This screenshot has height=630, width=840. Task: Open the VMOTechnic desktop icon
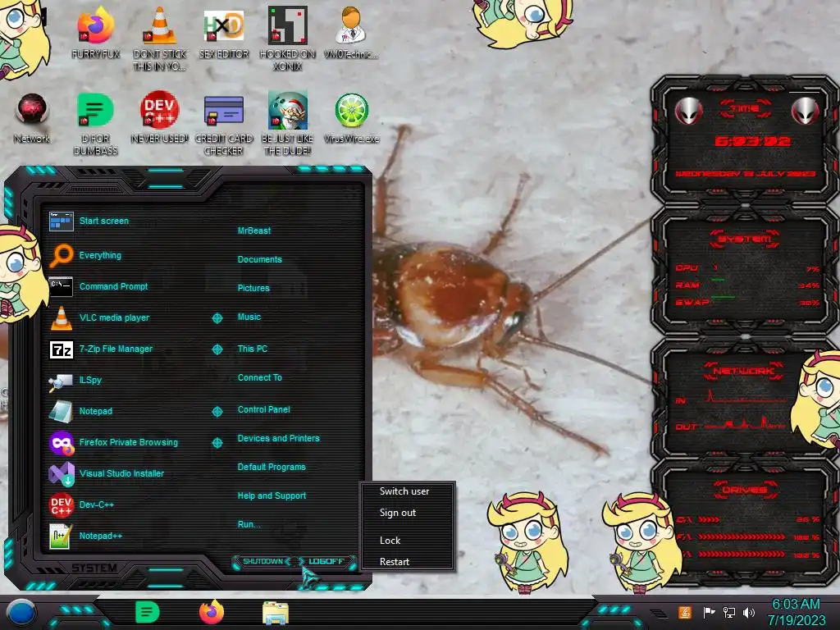(x=351, y=32)
